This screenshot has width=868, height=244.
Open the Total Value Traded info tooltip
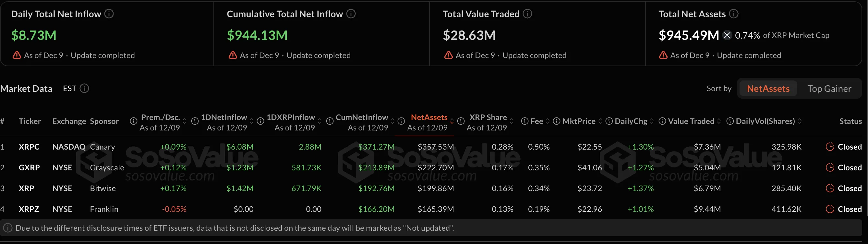[x=527, y=14]
